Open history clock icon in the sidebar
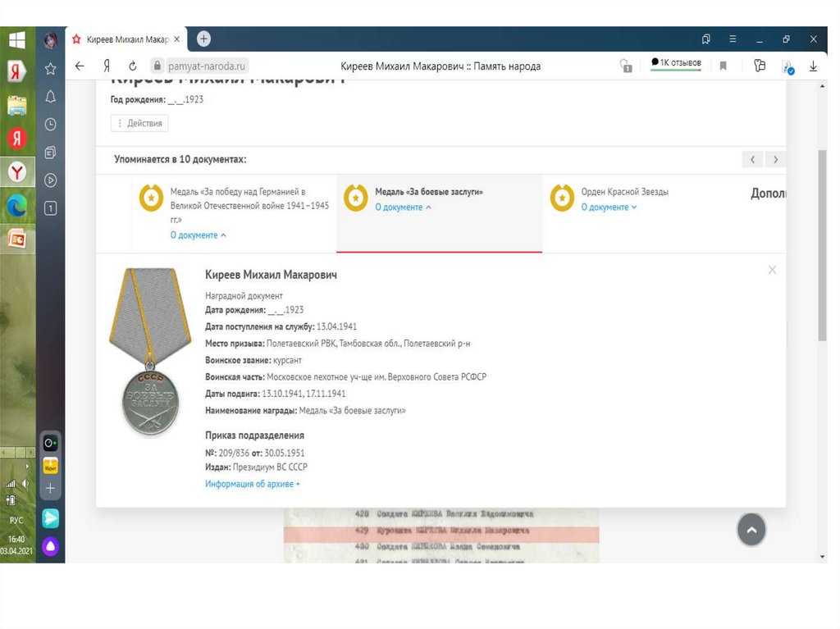This screenshot has width=840, height=629. pos(50,125)
